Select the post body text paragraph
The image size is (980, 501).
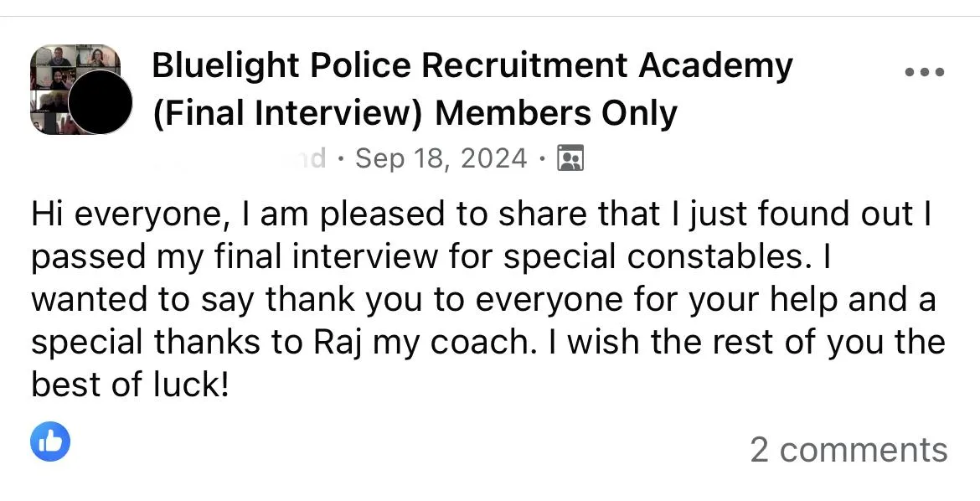[x=488, y=298]
